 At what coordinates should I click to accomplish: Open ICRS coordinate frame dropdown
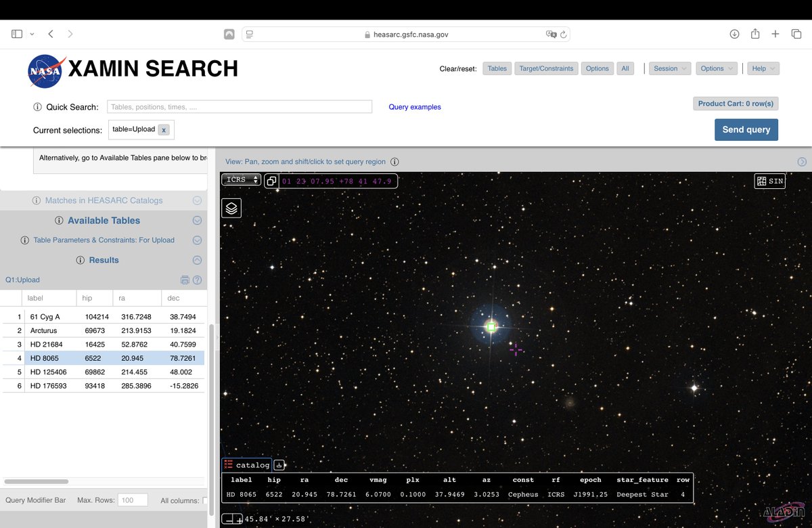[x=242, y=180]
